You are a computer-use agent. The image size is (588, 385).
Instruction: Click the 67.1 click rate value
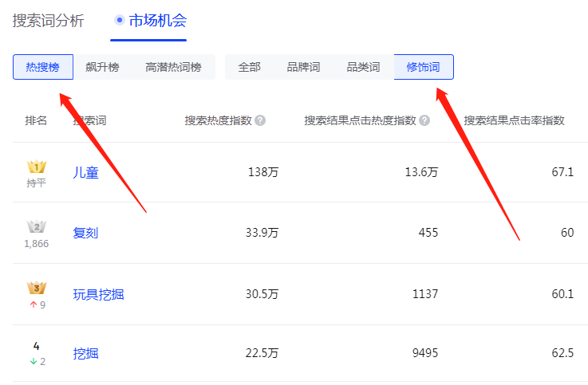click(x=562, y=172)
